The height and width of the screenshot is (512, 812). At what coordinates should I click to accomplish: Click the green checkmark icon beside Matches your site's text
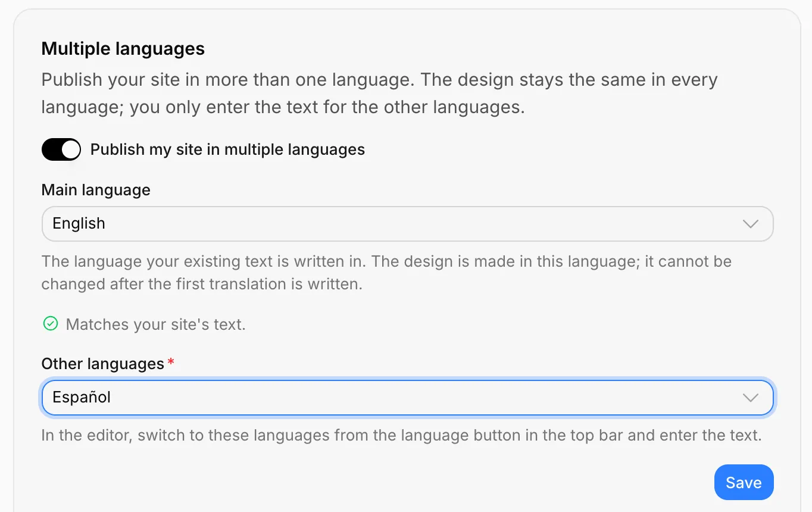click(x=51, y=324)
